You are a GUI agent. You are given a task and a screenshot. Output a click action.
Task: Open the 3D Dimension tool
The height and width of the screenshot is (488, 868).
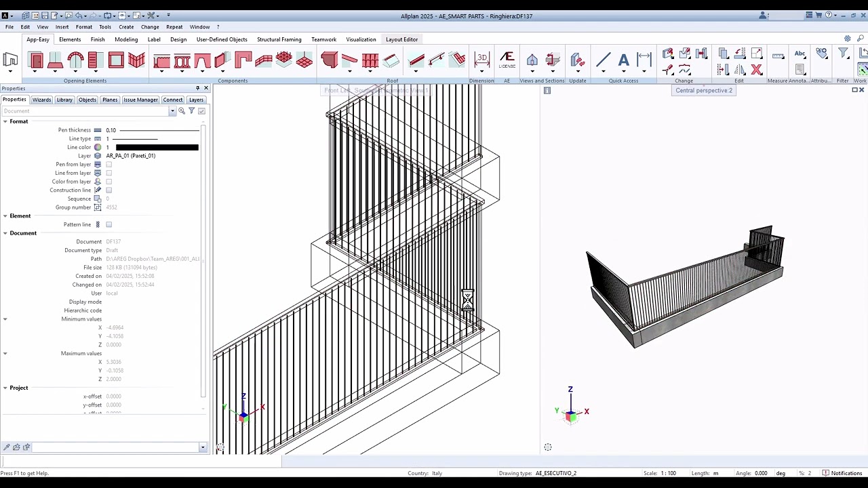pos(481,60)
